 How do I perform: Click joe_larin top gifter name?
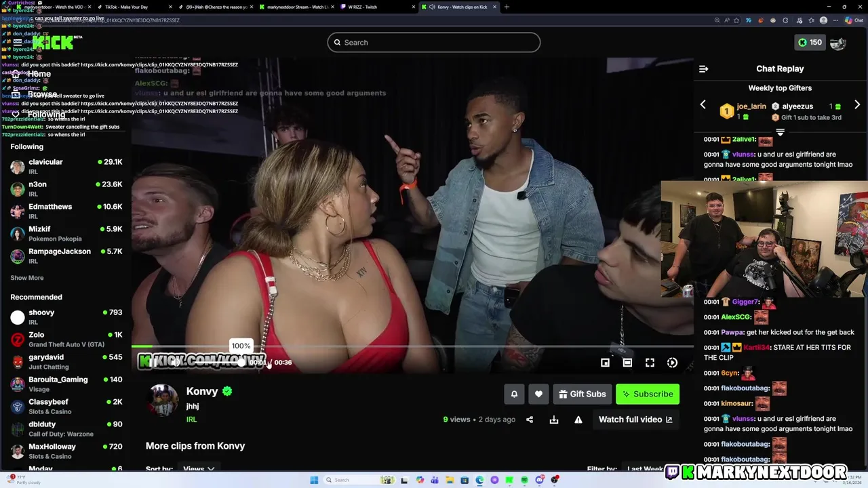751,106
